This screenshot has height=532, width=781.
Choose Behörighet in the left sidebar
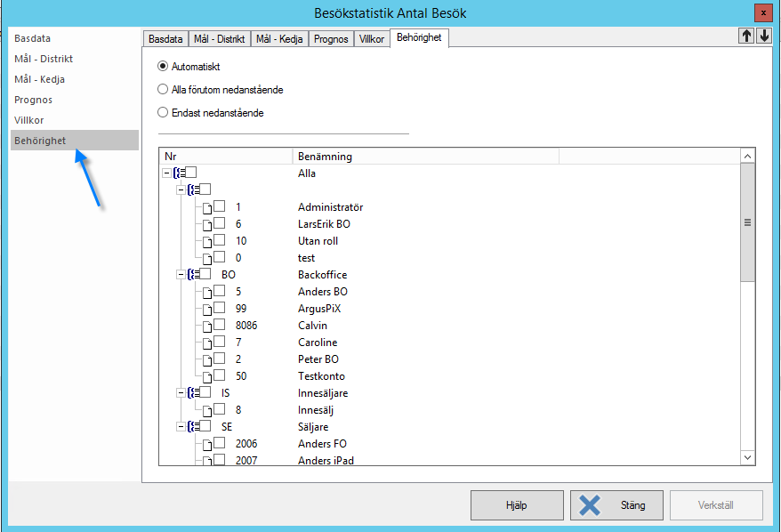[x=75, y=141]
